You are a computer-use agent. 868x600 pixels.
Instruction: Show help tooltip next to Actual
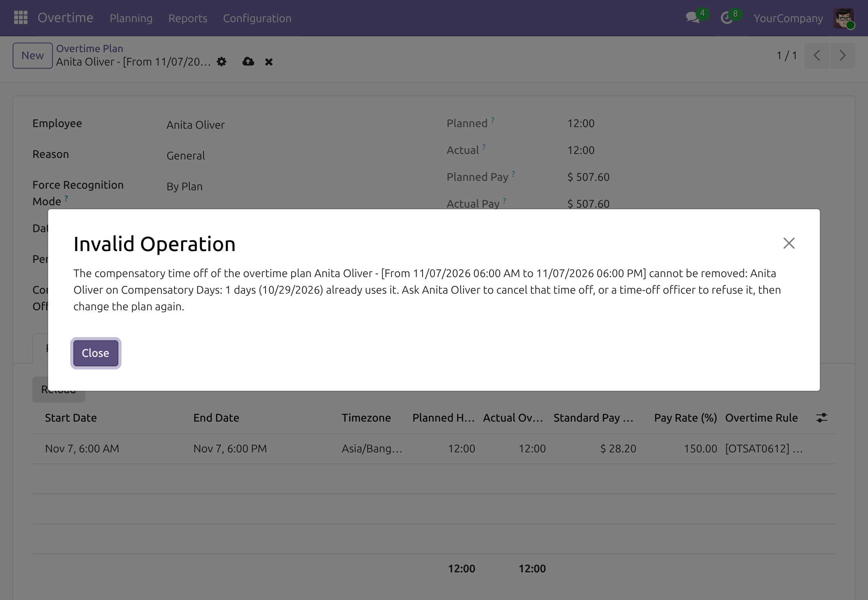484,147
